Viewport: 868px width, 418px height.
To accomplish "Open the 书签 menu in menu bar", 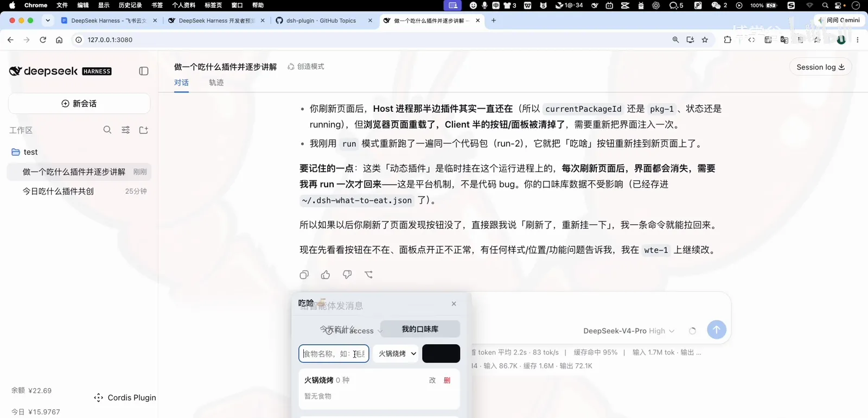I will 157,5.
